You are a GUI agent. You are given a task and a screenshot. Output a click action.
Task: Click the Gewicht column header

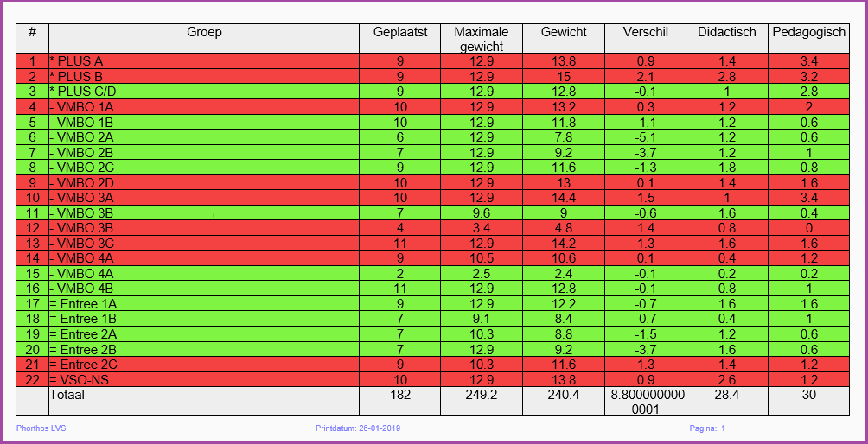[x=564, y=32]
